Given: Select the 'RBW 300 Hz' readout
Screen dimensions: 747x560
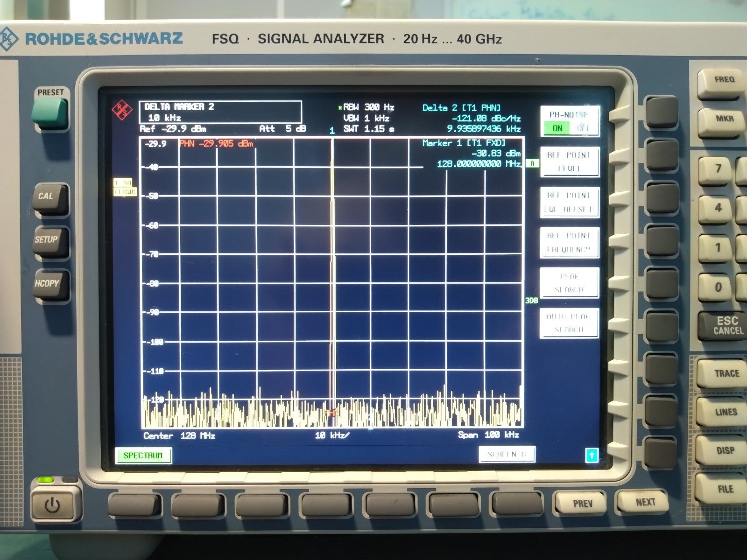Looking at the screenshot, I should [x=369, y=107].
